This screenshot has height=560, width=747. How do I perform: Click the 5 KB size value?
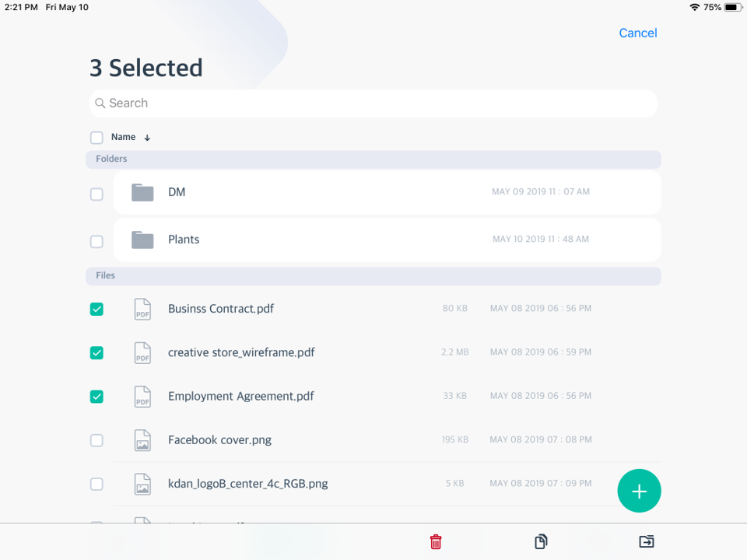click(455, 483)
